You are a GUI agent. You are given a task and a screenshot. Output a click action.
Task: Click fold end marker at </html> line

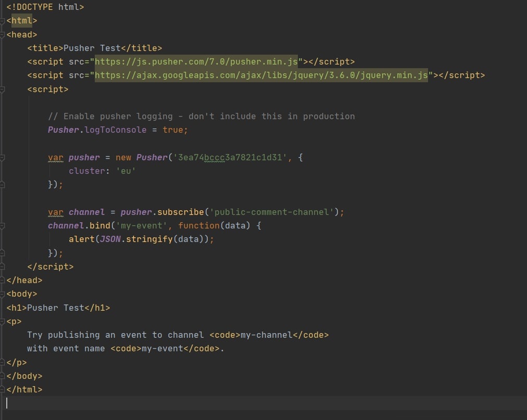2,390
